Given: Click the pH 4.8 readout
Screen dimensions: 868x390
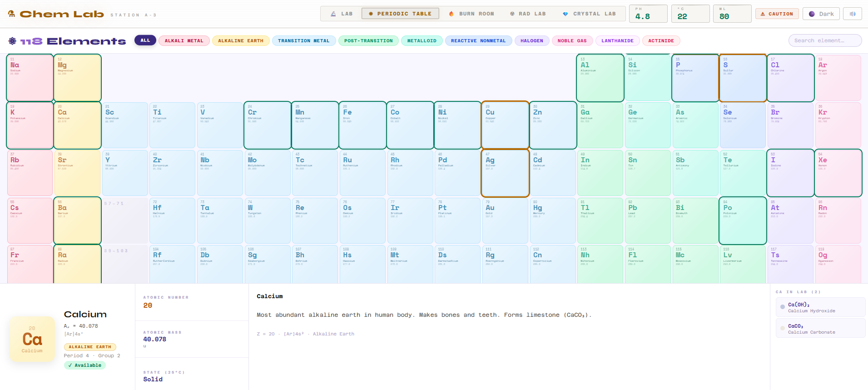Looking at the screenshot, I should tap(648, 14).
